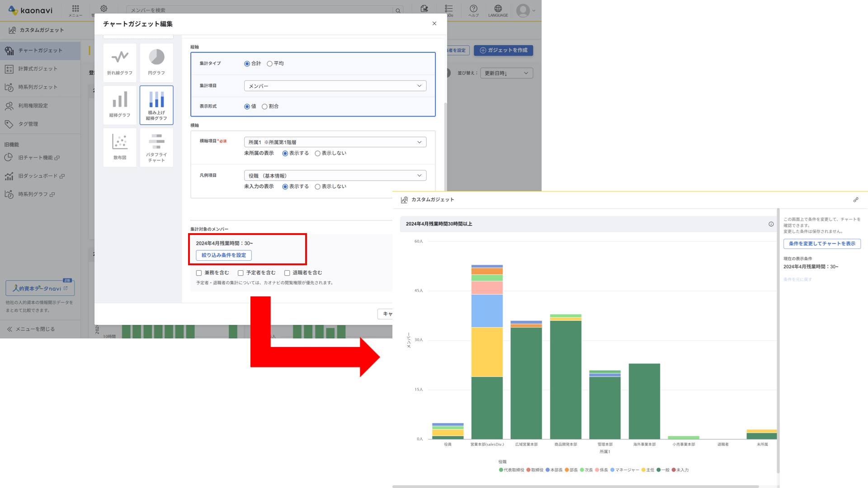Select the 円グラフ pie chart type
The image size is (868, 488).
tap(156, 62)
